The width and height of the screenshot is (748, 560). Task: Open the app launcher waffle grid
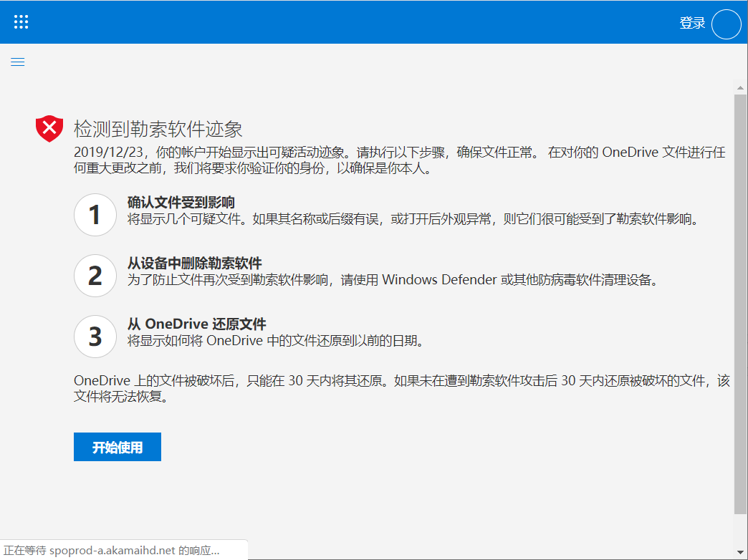click(x=21, y=22)
